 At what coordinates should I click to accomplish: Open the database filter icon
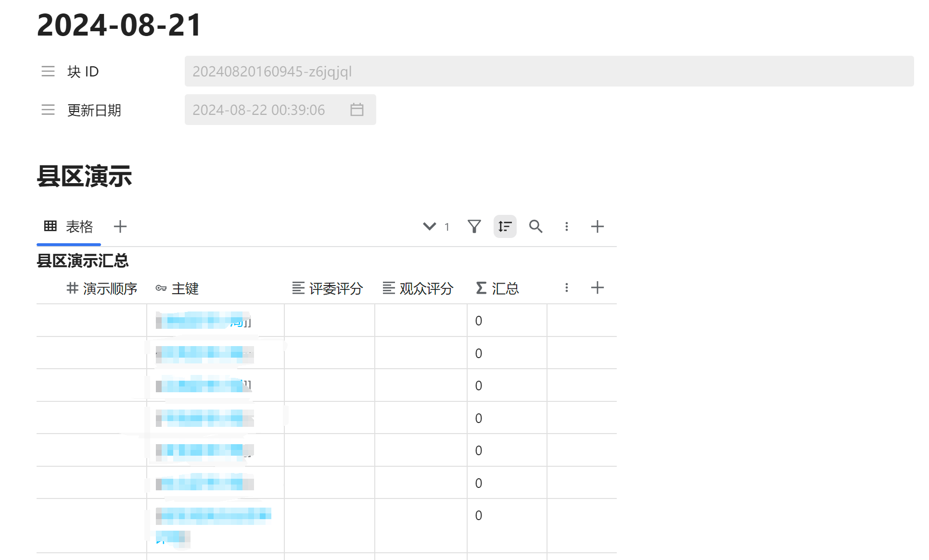click(474, 226)
